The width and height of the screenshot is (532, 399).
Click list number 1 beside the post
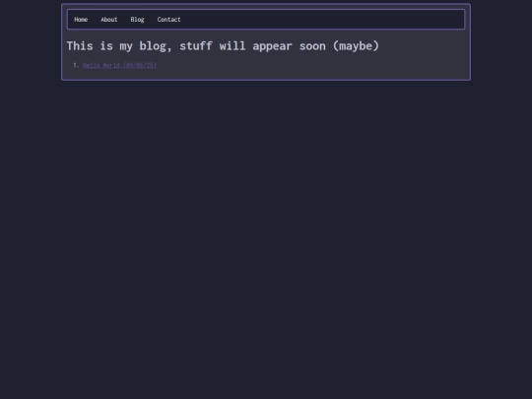(x=76, y=65)
